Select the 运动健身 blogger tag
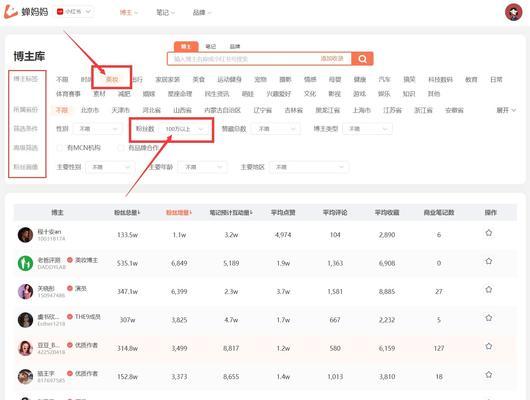Image resolution: width=530 pixels, height=400 pixels. tap(230, 79)
